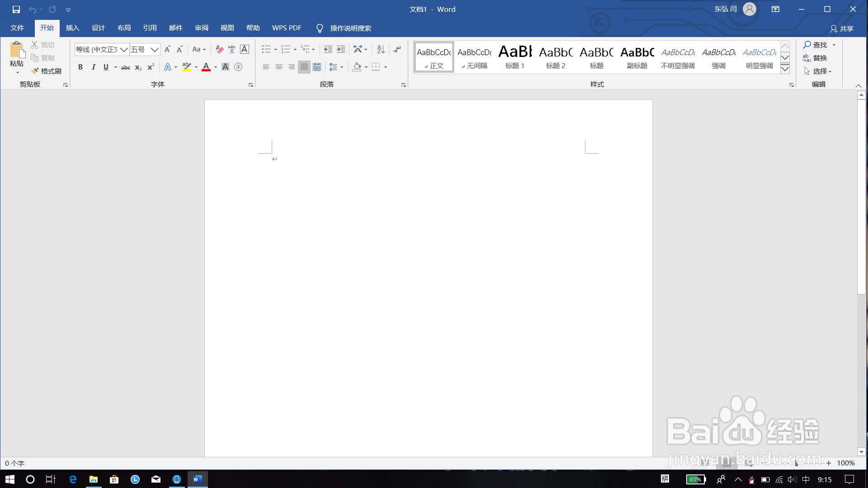Image resolution: width=868 pixels, height=488 pixels.
Task: Apply character border icon
Action: 245,49
